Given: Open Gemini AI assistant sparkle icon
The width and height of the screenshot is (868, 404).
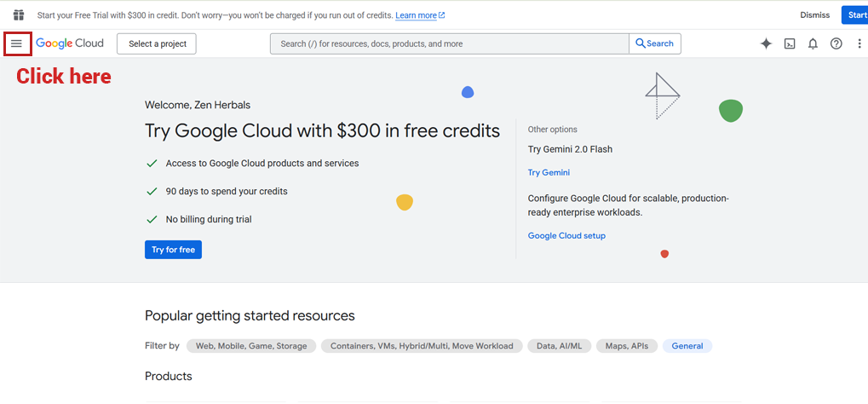Looking at the screenshot, I should coord(766,43).
